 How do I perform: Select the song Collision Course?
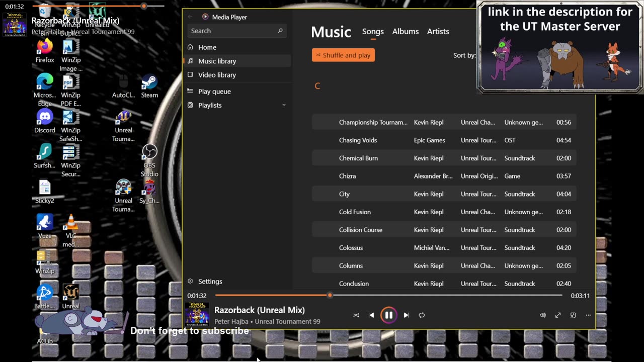(x=444, y=230)
